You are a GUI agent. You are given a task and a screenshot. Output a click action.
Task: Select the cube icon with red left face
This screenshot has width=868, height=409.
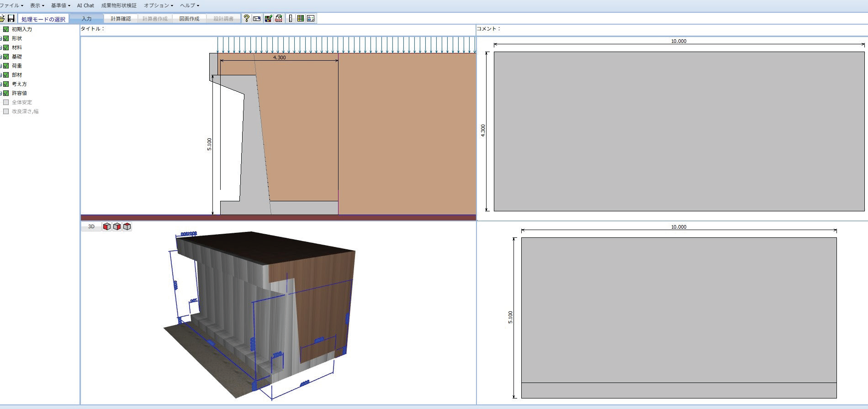coord(106,226)
